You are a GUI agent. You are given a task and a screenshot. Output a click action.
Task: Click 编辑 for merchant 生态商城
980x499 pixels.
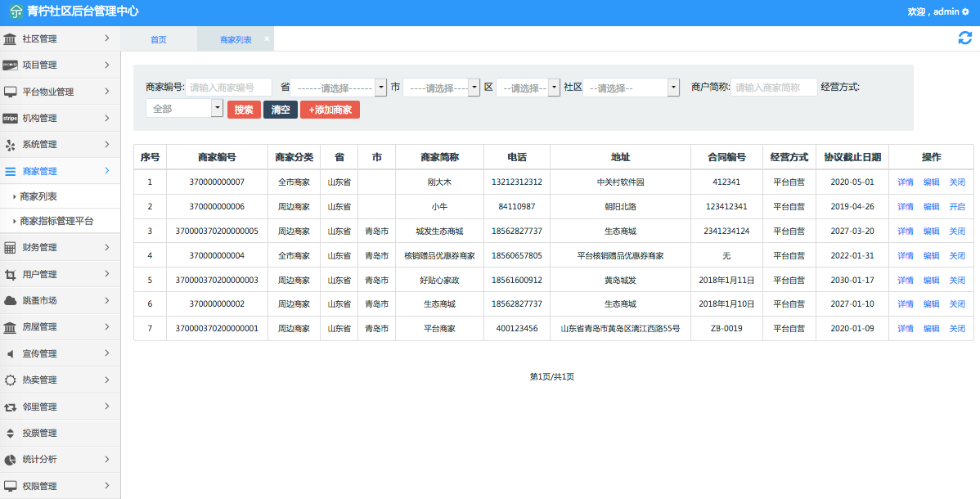pyautogui.click(x=931, y=304)
